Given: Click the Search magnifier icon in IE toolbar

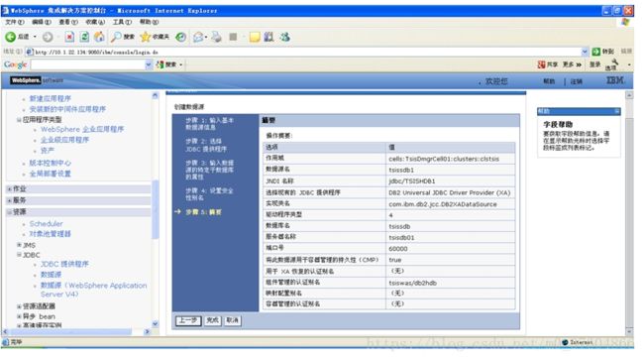Looking at the screenshot, I should pos(116,37).
